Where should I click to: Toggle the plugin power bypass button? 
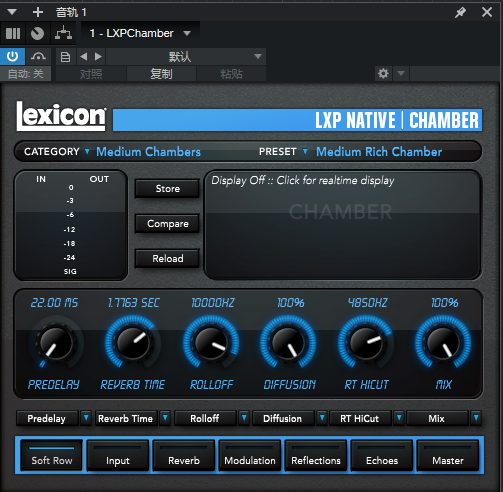click(12, 56)
